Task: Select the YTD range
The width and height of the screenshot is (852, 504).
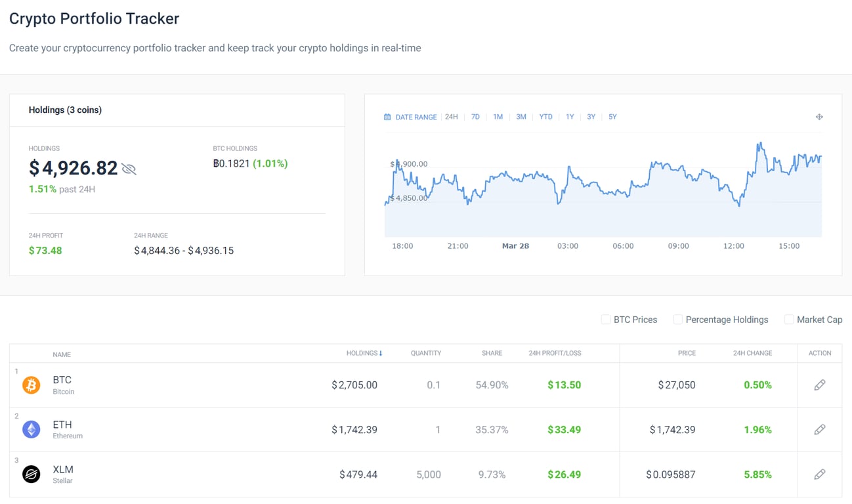Action: coord(545,116)
